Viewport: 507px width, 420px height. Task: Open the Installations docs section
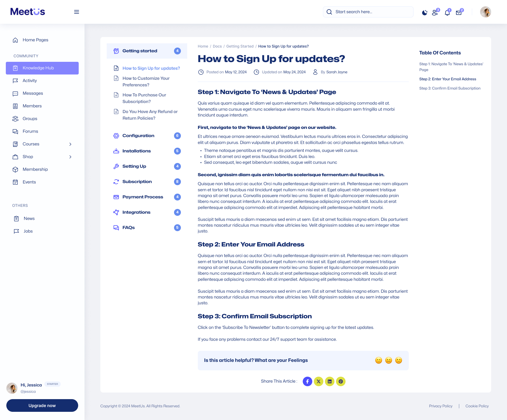tap(137, 151)
